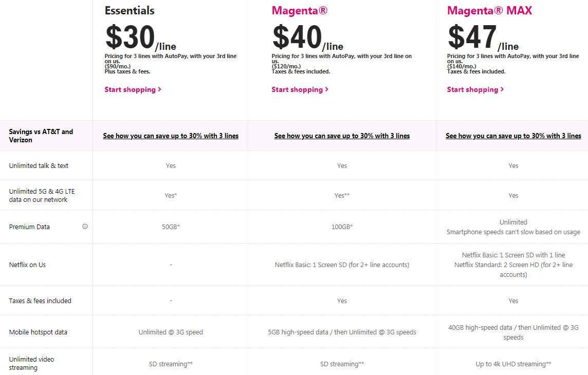Click the $47/line price
This screenshot has height=375, width=588.
(483, 39)
